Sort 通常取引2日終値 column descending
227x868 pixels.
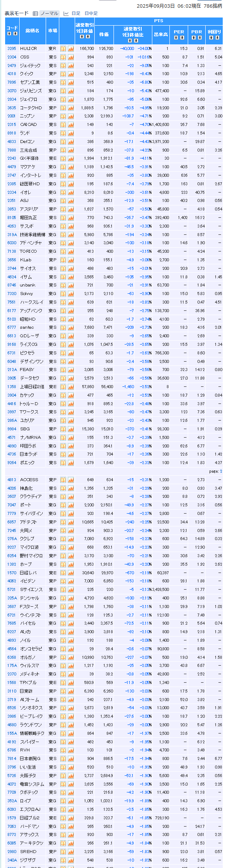click(87, 37)
